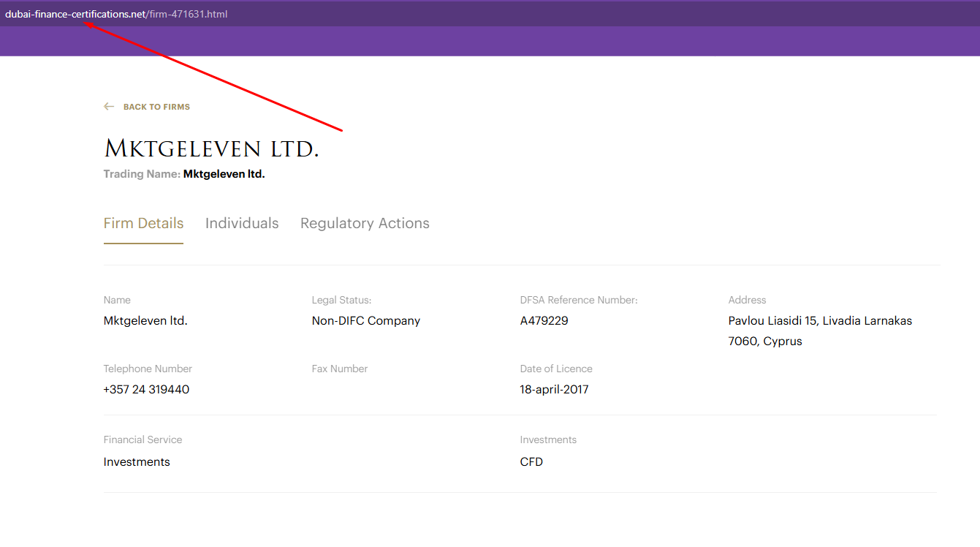Select licence date 18-april-2017

coord(554,389)
